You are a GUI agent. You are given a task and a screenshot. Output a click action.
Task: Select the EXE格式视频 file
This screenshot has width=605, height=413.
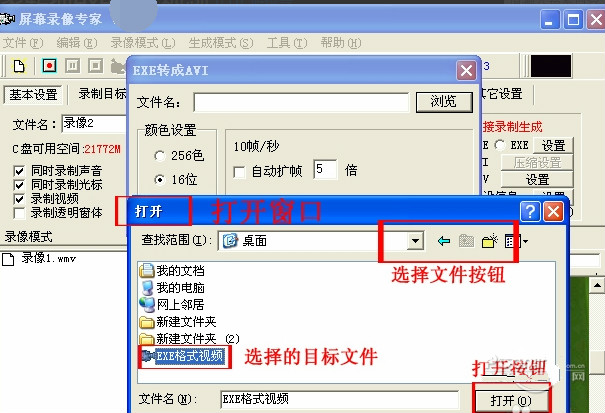click(183, 356)
